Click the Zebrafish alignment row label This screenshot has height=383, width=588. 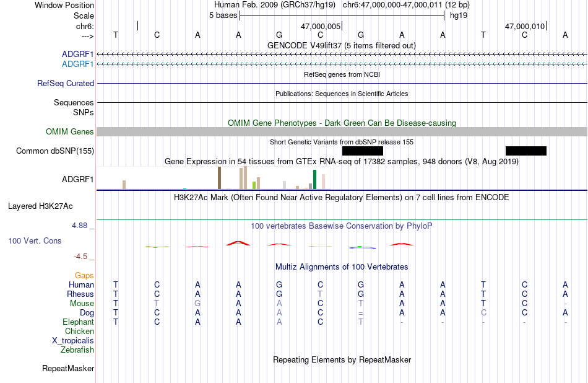77,350
